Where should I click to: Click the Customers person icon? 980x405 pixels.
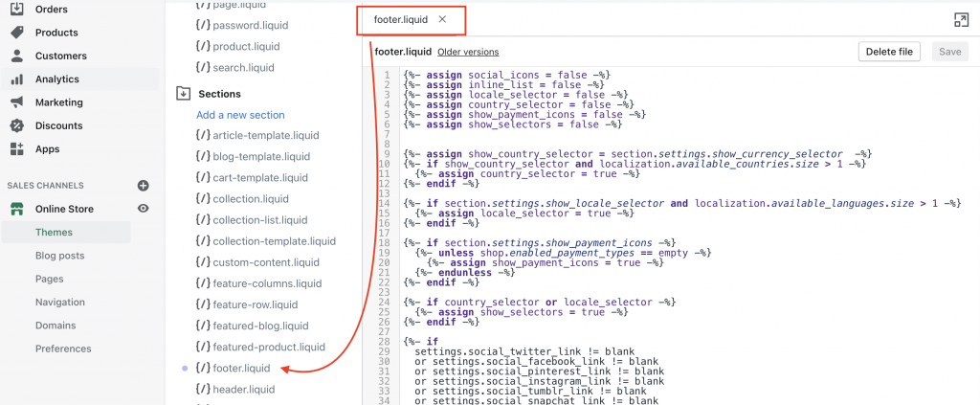coord(17,56)
